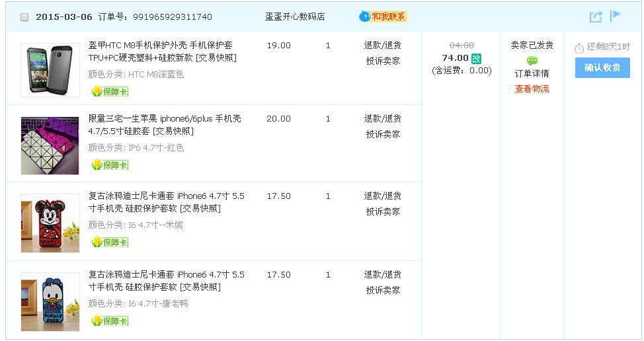Click the 卖家已发货 status text
The image size is (644, 341).
tap(532, 45)
